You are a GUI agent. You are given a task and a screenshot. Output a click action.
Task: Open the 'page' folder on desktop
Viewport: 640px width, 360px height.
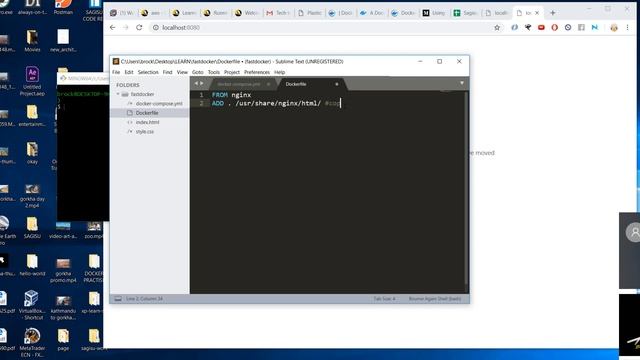[x=63, y=340]
